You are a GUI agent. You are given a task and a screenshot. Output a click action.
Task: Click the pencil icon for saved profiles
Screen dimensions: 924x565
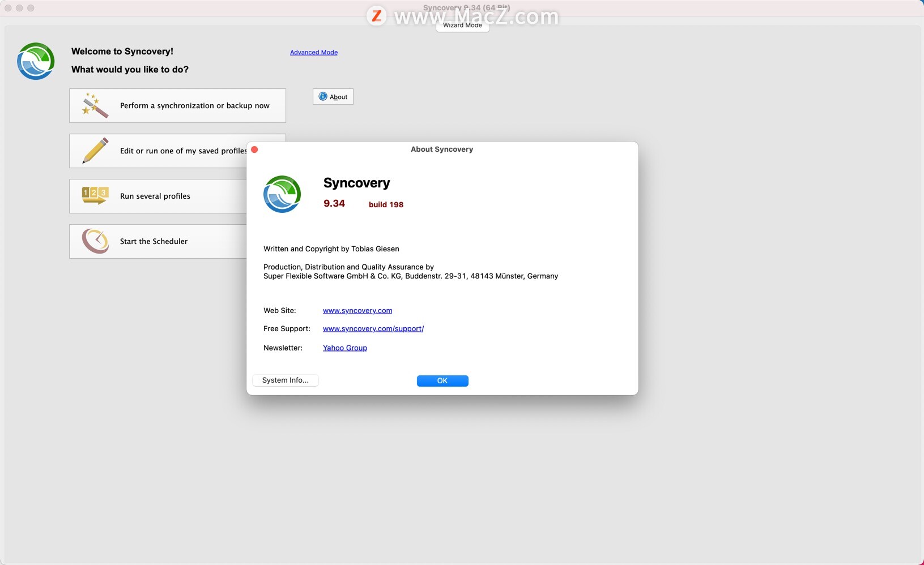tap(95, 151)
